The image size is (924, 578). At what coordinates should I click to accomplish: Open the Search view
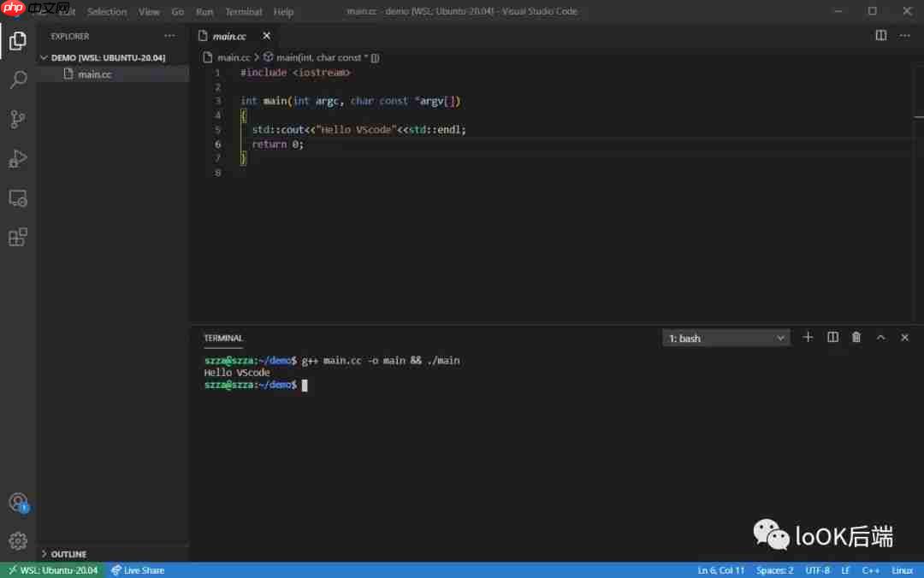pyautogui.click(x=18, y=80)
